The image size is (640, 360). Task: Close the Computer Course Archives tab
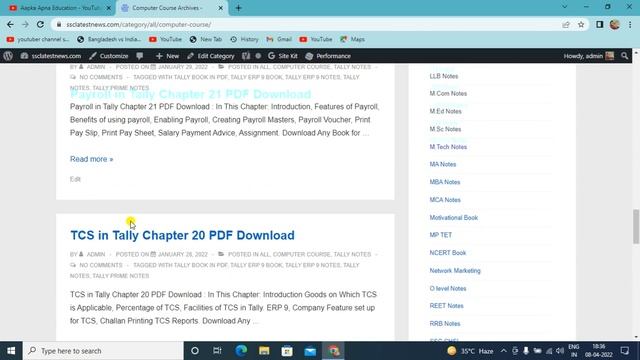[x=221, y=8]
